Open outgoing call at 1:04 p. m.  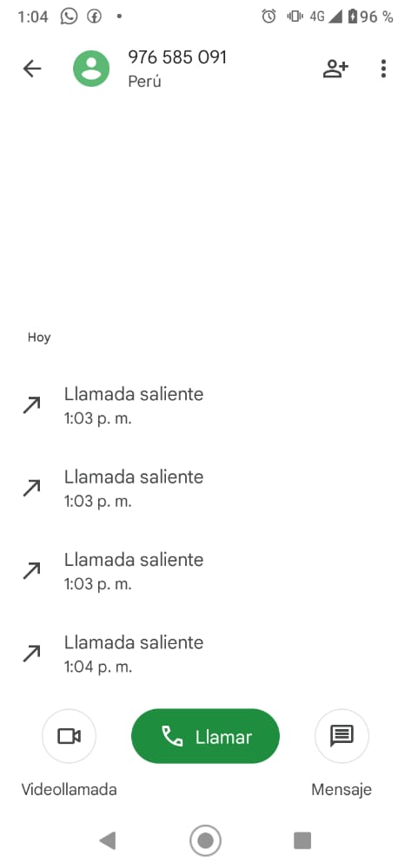[205, 654]
